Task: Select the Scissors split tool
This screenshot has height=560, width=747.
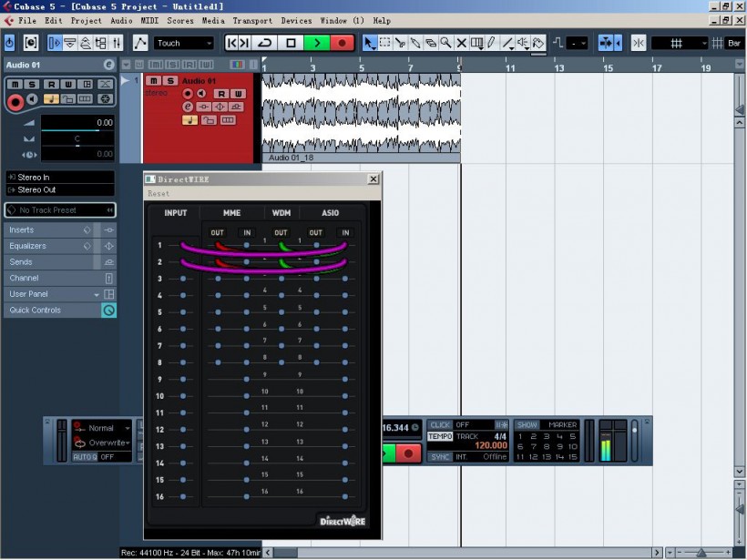Action: pos(400,43)
